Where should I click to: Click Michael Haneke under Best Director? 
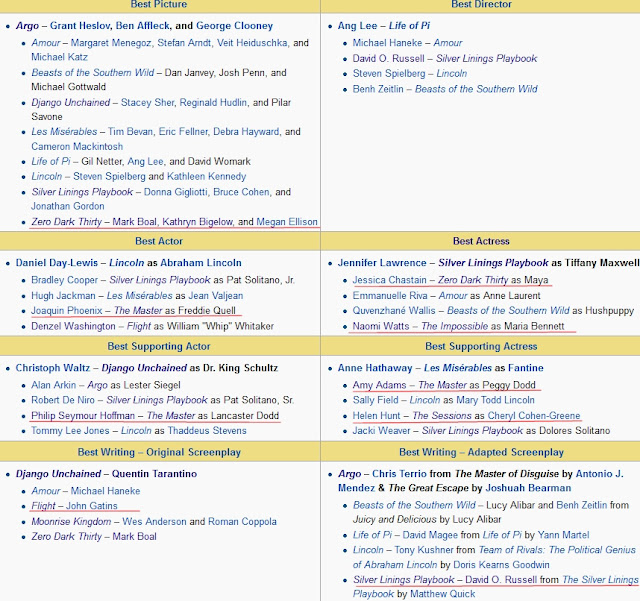[387, 43]
